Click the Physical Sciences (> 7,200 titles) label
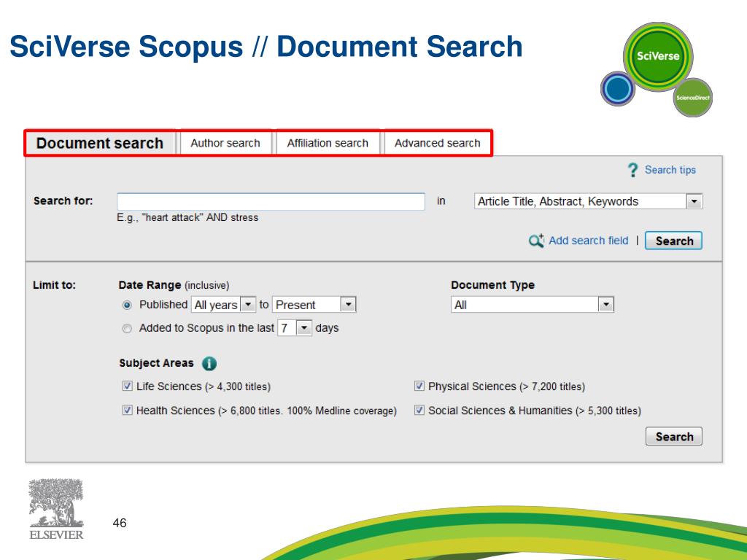 [x=506, y=386]
